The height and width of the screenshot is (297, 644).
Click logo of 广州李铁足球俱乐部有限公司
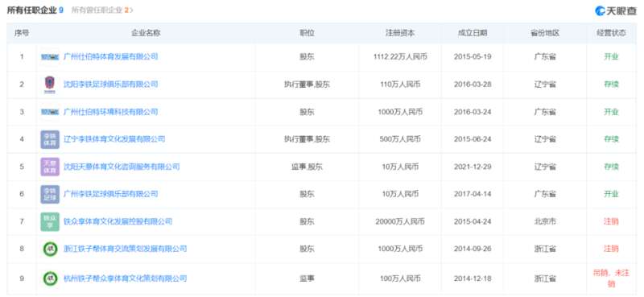[x=50, y=194]
